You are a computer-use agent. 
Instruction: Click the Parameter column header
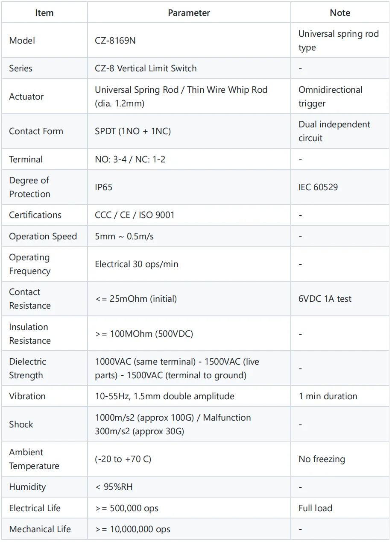pos(189,13)
